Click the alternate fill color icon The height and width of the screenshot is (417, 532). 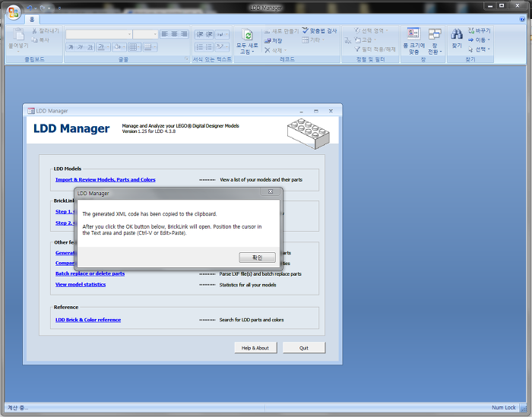148,47
